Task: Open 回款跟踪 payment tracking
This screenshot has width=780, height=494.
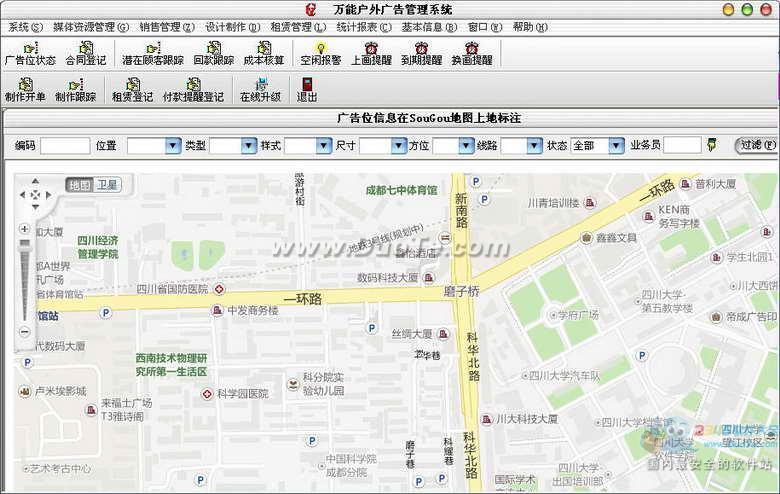Action: pos(213,54)
